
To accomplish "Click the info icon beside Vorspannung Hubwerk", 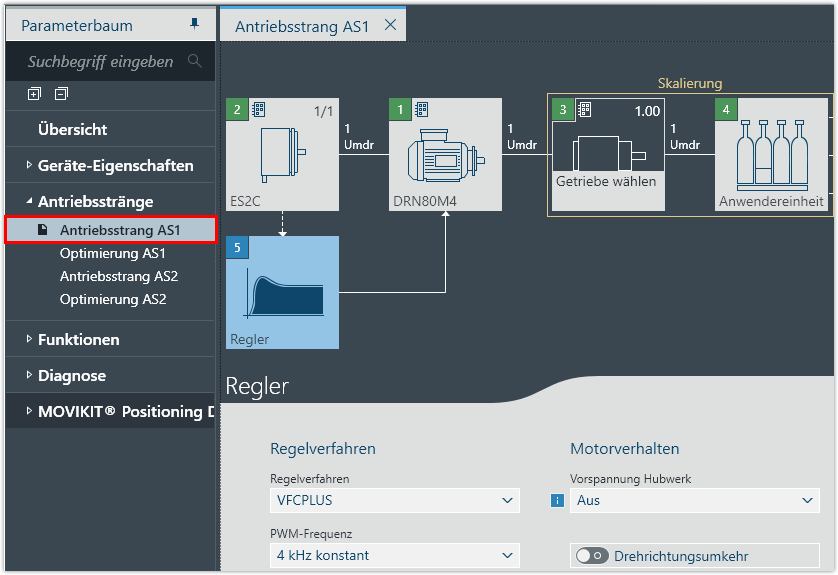I will 558,500.
